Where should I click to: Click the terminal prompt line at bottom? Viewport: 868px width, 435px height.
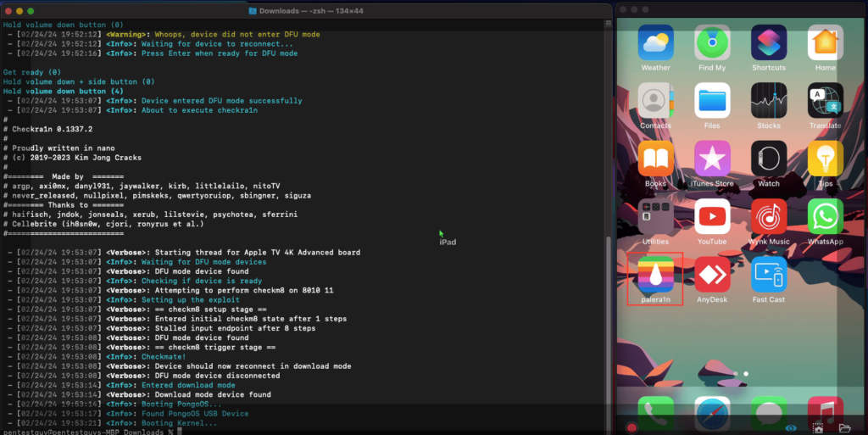(92, 432)
